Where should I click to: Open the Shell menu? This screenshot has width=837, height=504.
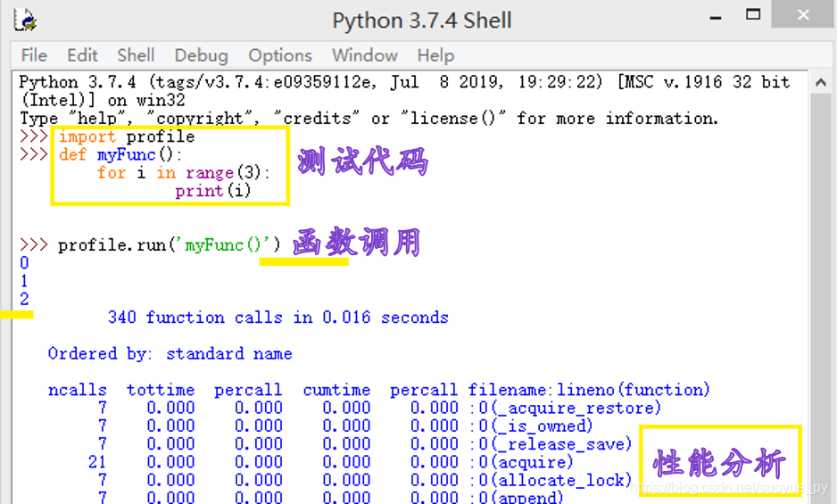(x=136, y=55)
